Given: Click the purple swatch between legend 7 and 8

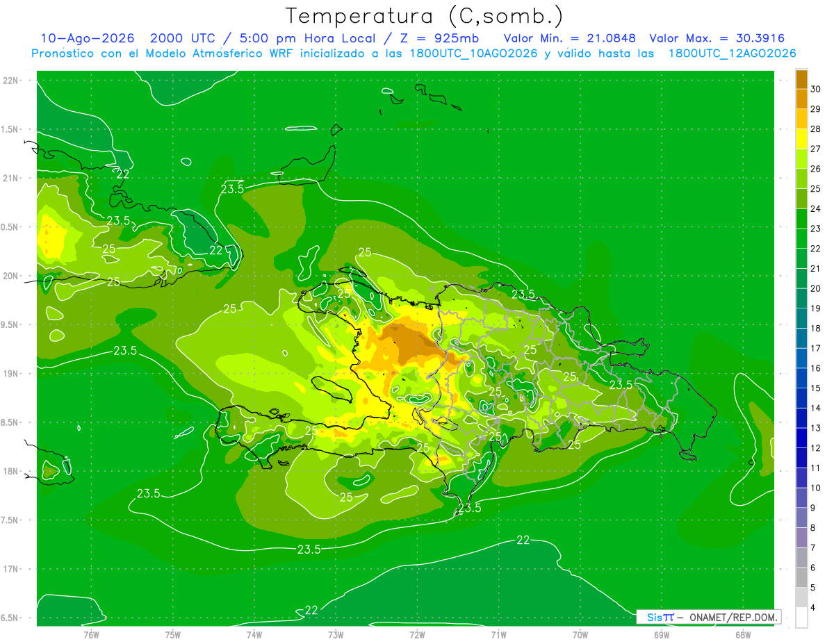Looking at the screenshot, I should tap(801, 538).
